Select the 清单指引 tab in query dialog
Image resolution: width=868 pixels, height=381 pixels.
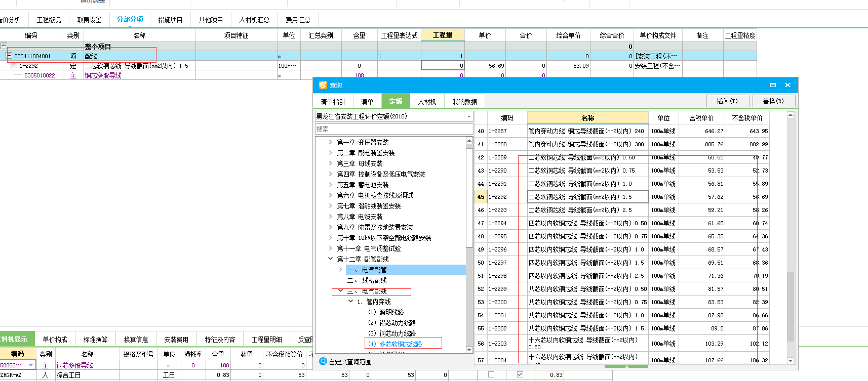pos(333,102)
